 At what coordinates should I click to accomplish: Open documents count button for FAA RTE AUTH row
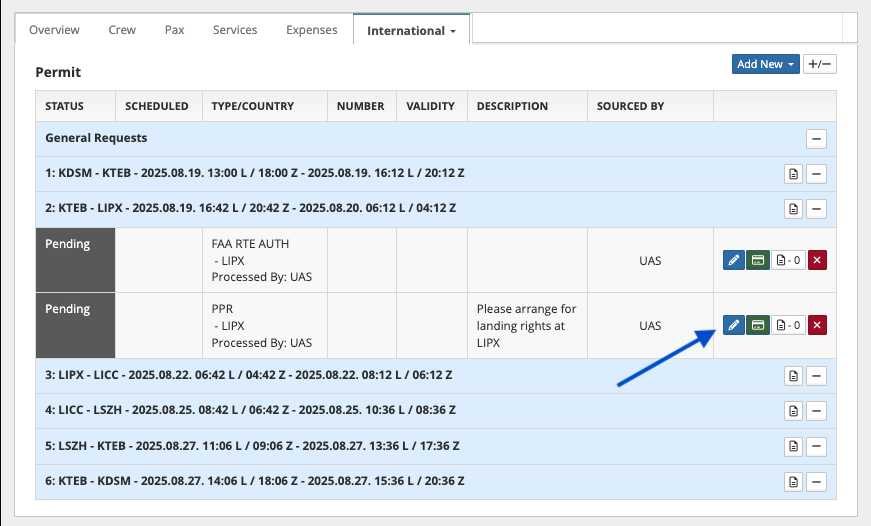(788, 260)
